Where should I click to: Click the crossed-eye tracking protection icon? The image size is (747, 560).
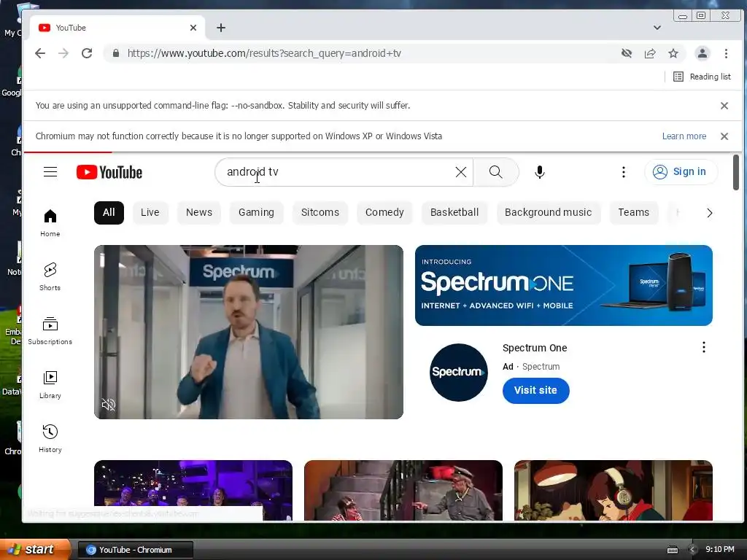[627, 53]
